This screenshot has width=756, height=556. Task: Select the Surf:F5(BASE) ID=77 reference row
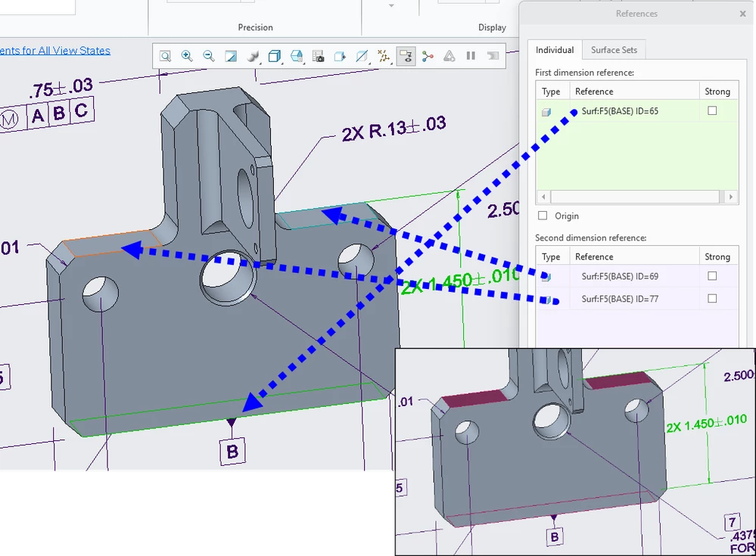pyautogui.click(x=637, y=299)
